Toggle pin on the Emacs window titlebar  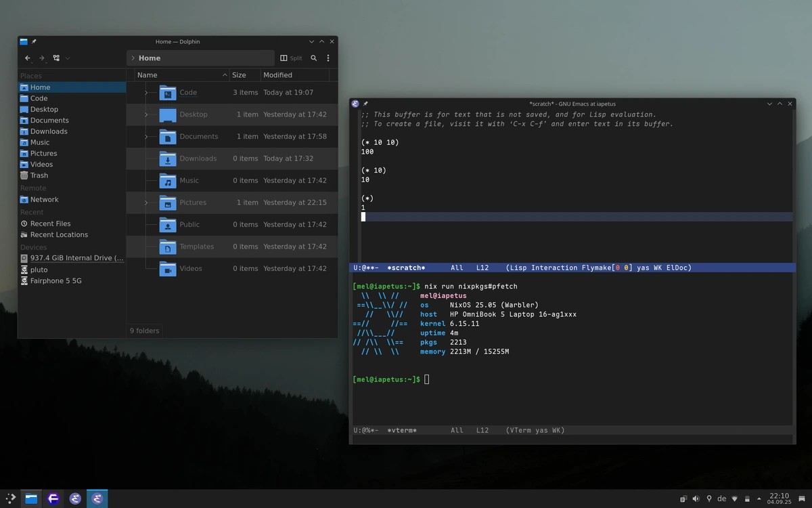click(x=365, y=104)
